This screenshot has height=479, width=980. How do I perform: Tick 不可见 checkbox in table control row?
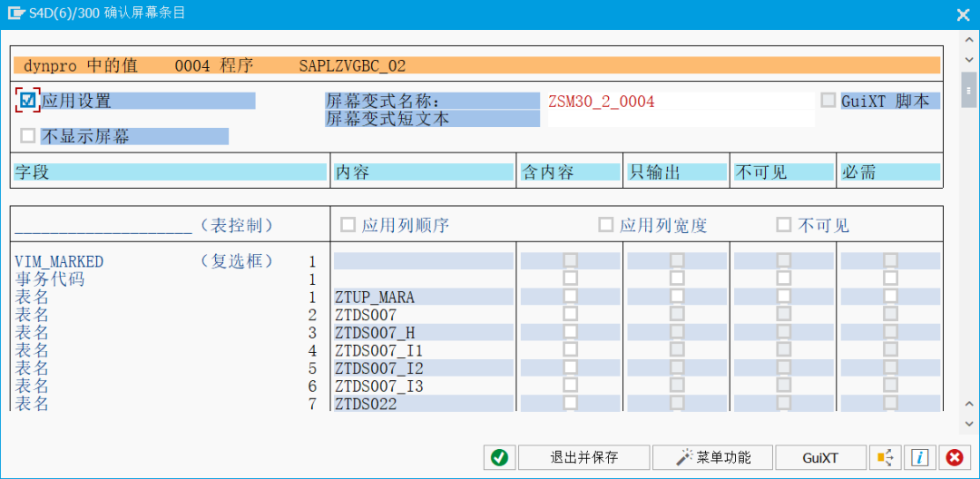click(x=784, y=225)
